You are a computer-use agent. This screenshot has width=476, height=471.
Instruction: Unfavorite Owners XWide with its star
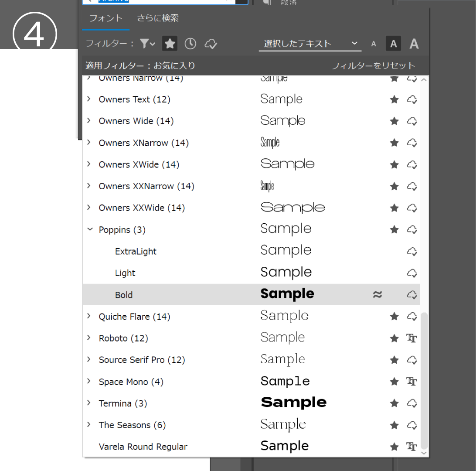[x=394, y=164]
